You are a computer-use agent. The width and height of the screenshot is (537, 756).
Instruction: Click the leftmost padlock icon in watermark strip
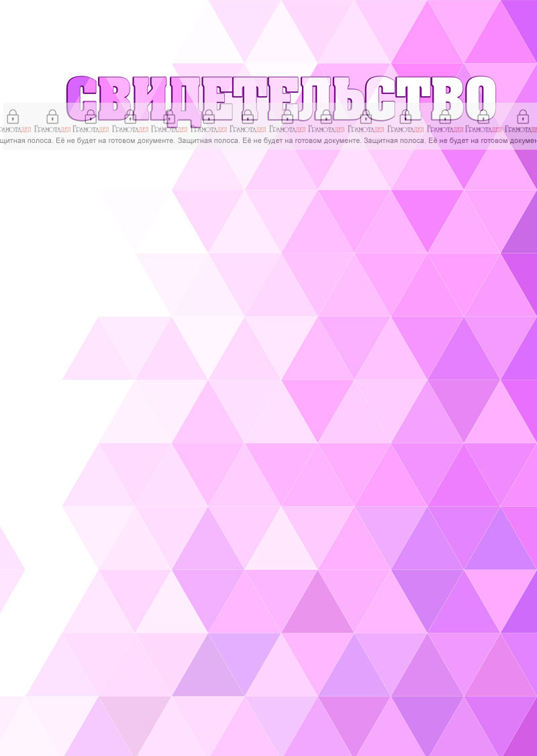[13, 116]
